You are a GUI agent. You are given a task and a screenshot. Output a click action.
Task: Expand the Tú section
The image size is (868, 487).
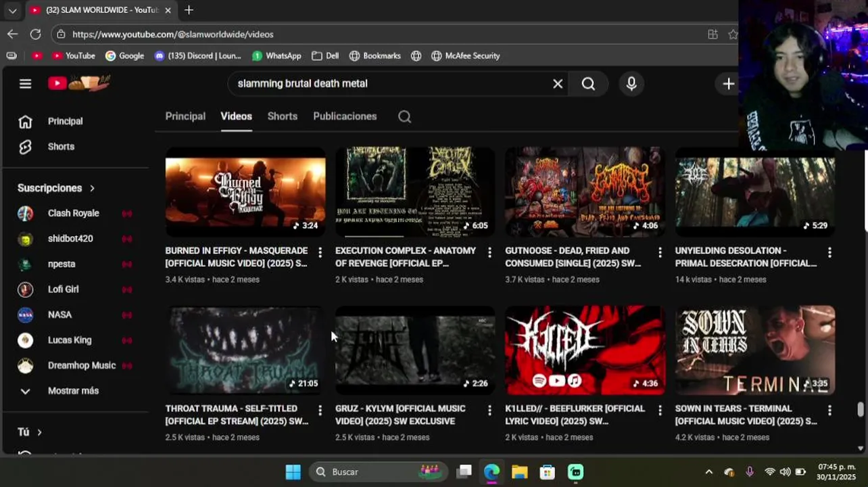[30, 432]
